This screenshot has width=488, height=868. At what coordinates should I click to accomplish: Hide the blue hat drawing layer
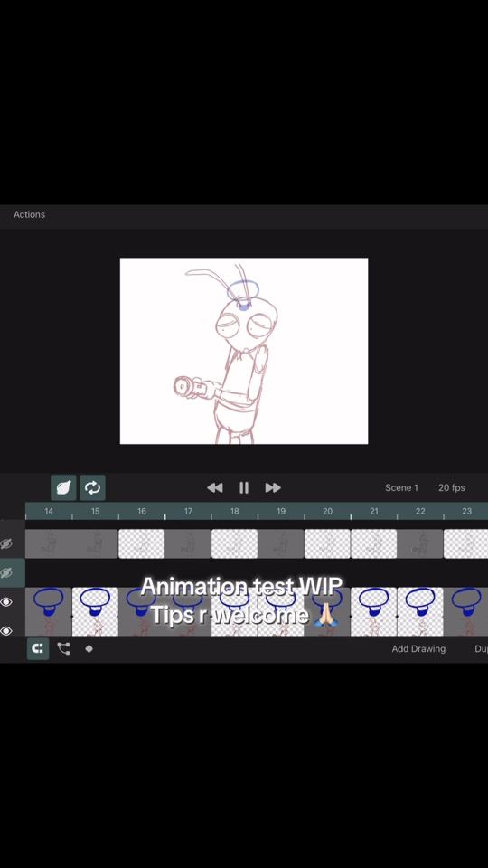6,602
